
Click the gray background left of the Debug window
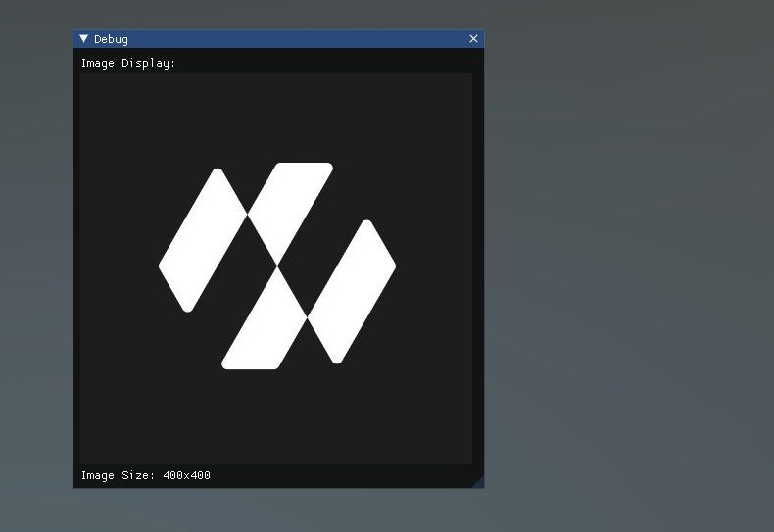[x=36, y=265]
